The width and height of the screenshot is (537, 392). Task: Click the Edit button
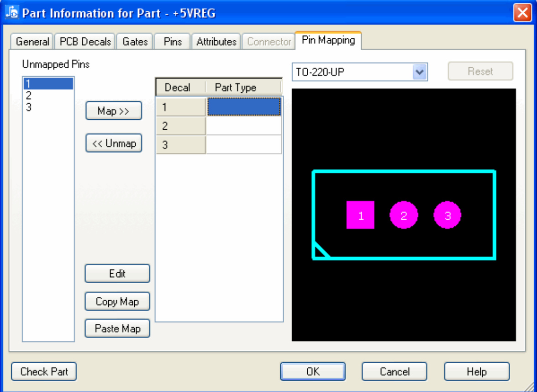coord(117,274)
